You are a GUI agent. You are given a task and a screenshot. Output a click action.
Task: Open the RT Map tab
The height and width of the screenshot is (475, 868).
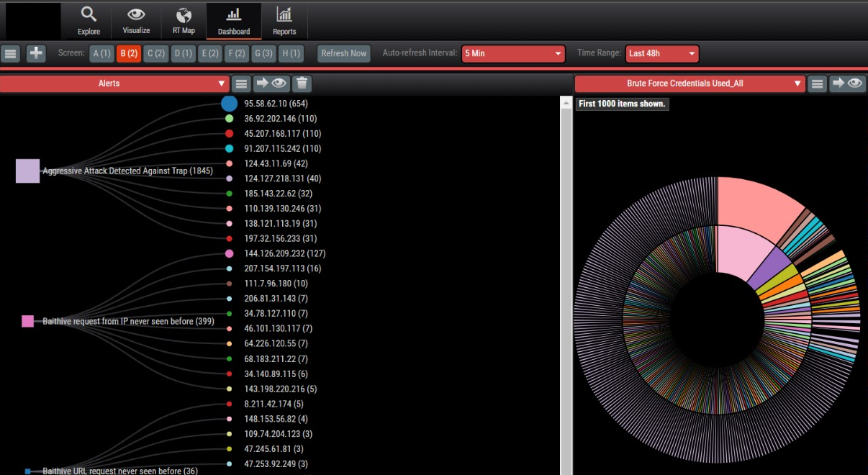(184, 21)
